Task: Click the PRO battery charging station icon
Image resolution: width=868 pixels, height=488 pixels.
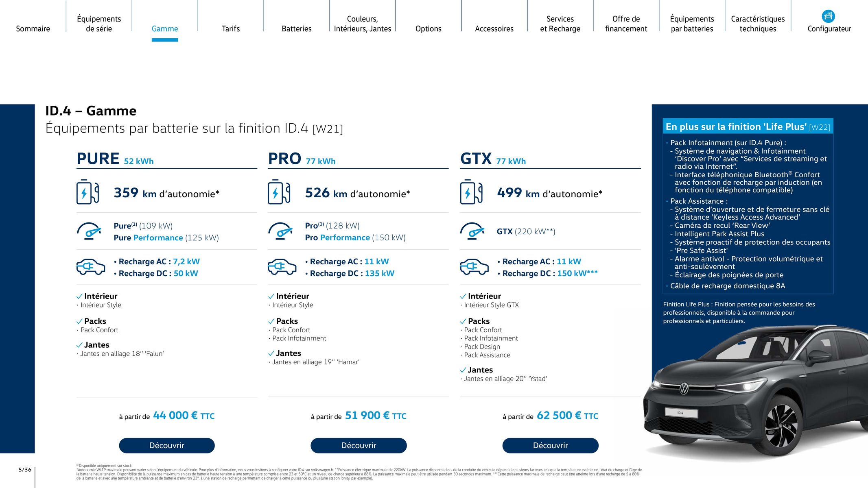Action: click(x=279, y=192)
